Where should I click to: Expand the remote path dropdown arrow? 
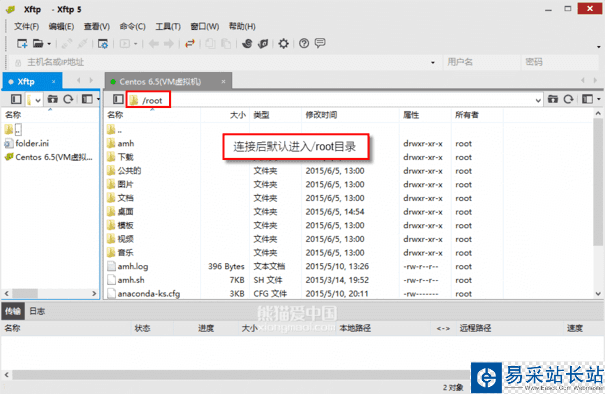538,100
